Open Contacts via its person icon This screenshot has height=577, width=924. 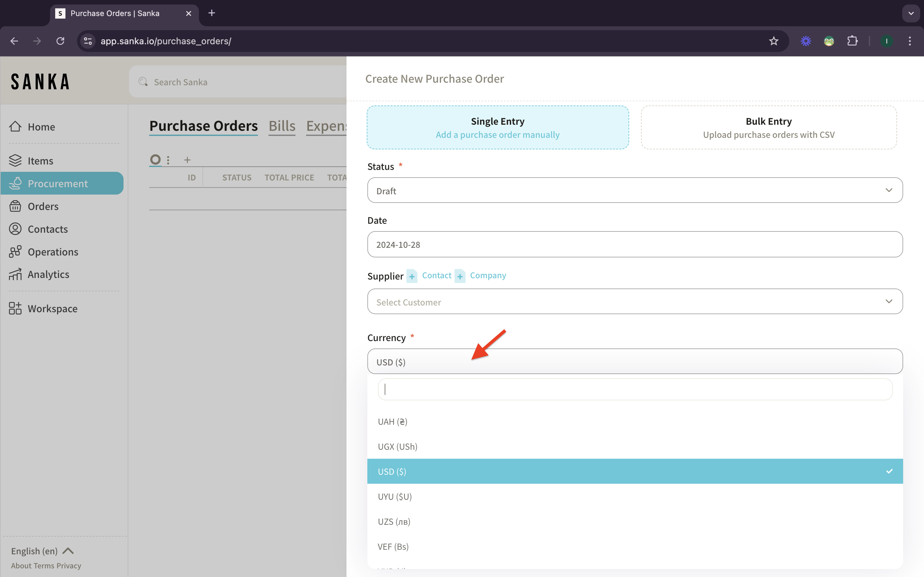[15, 229]
